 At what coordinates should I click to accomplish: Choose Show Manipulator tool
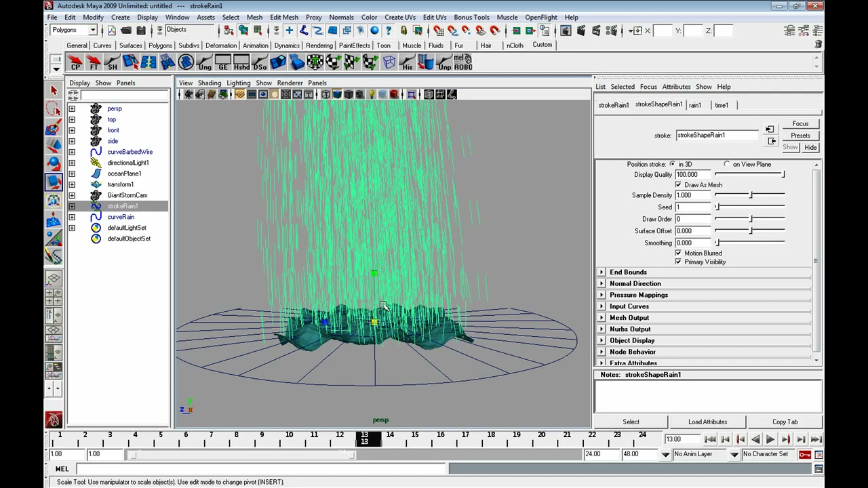click(54, 237)
